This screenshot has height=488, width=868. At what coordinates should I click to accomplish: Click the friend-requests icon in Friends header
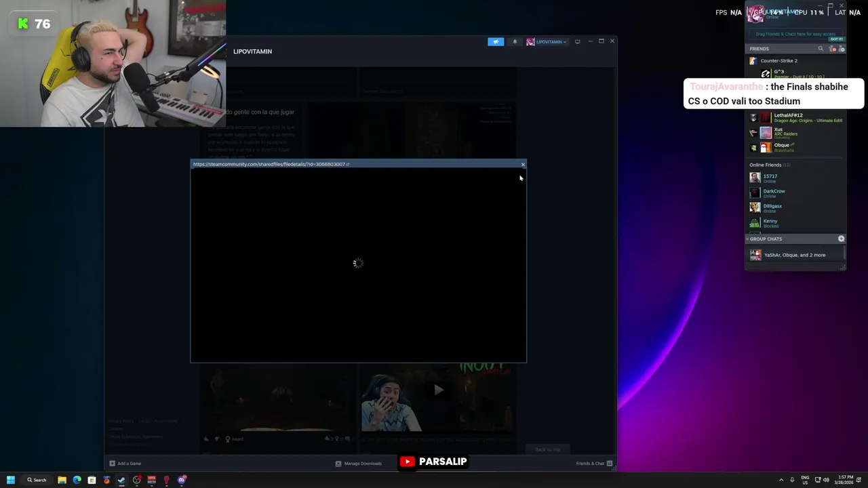(x=833, y=49)
